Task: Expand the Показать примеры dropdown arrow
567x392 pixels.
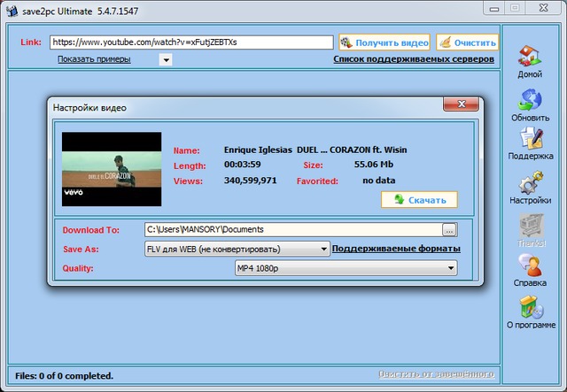Action: pyautogui.click(x=166, y=60)
